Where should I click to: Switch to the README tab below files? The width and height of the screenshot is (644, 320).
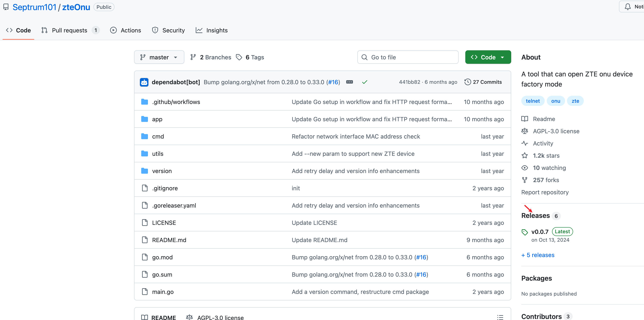[158, 317]
